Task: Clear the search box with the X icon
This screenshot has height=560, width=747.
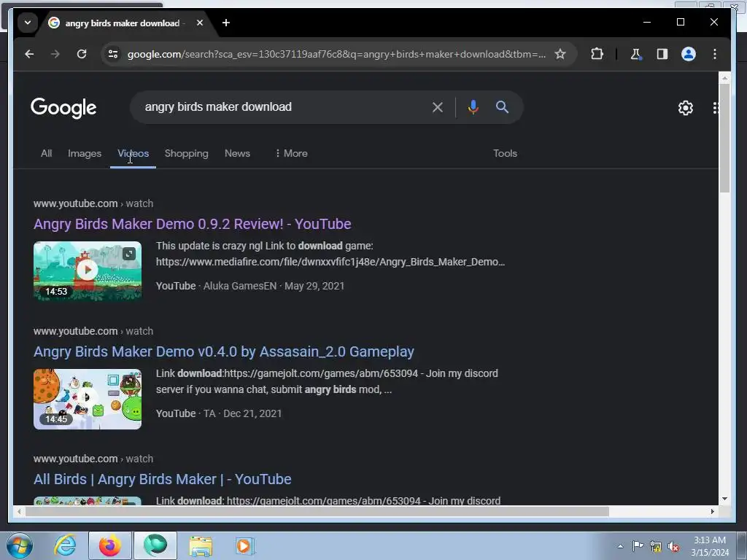Action: tap(438, 107)
